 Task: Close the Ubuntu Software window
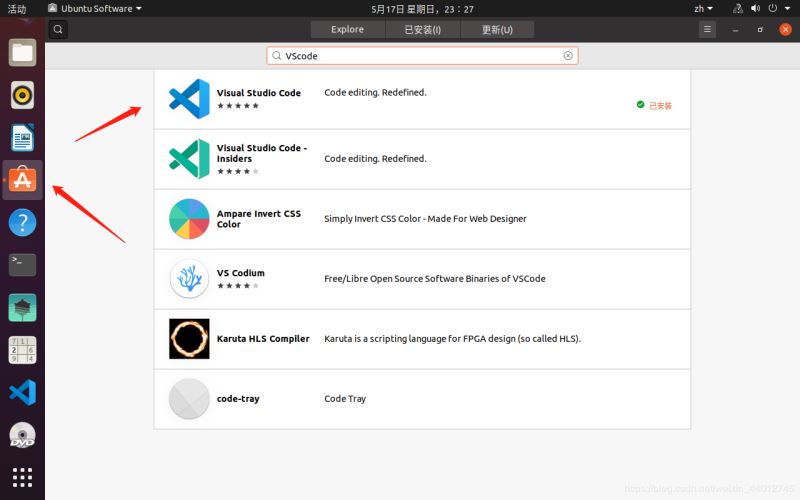click(785, 29)
